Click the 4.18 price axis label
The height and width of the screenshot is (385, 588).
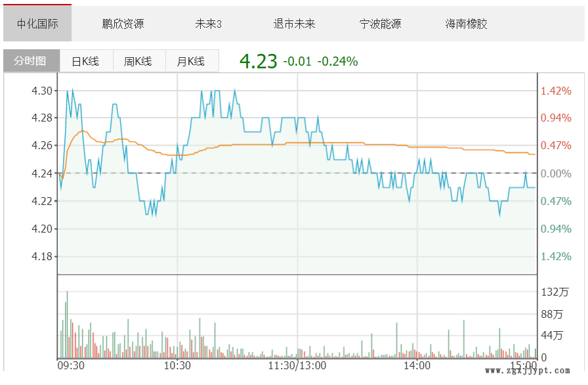pos(42,256)
